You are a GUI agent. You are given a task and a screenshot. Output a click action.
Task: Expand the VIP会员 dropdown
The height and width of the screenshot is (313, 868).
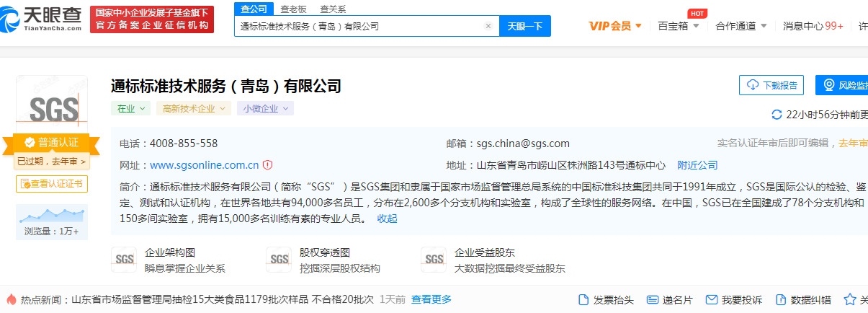615,26
